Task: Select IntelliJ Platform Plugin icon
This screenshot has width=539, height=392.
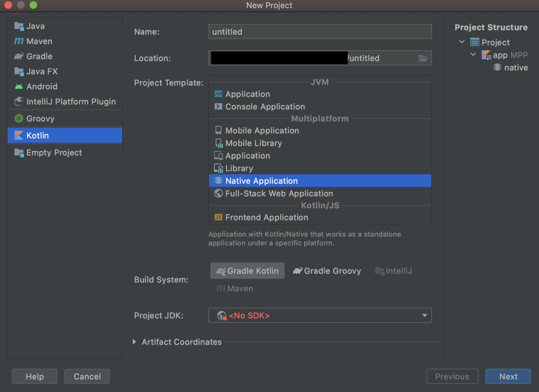Action: tap(19, 101)
